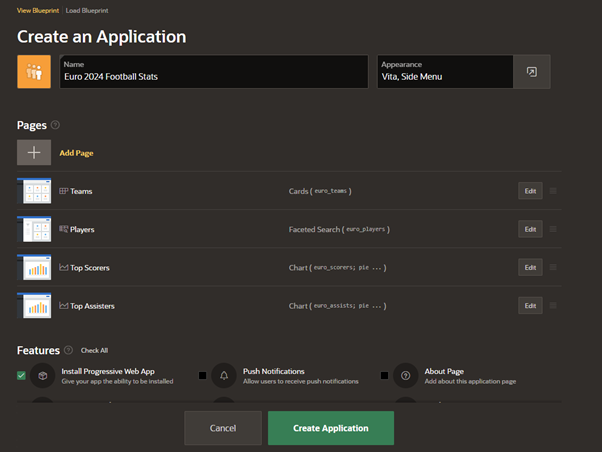
Task: Click the Create Application button
Action: point(331,428)
